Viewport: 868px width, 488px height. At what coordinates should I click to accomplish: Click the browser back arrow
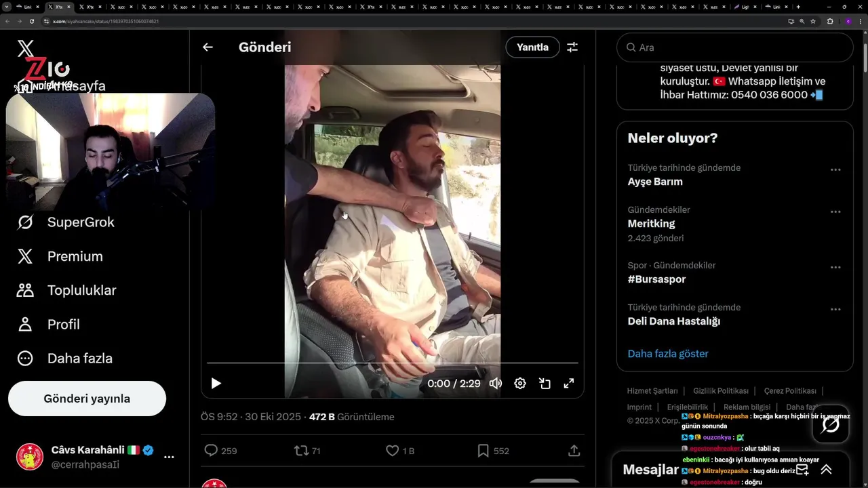pyautogui.click(x=7, y=21)
